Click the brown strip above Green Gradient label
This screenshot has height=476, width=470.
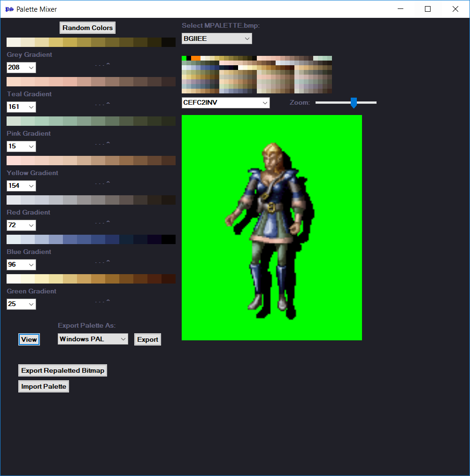pyautogui.click(x=91, y=279)
